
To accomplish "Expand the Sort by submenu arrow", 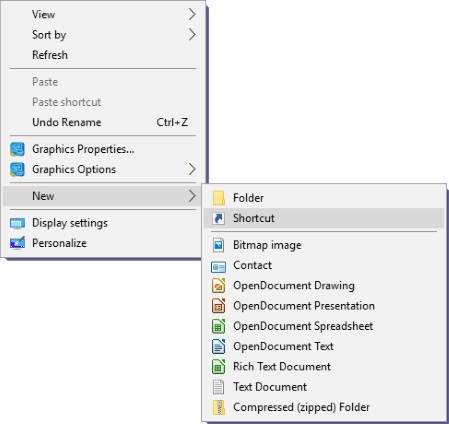I will 192,35.
